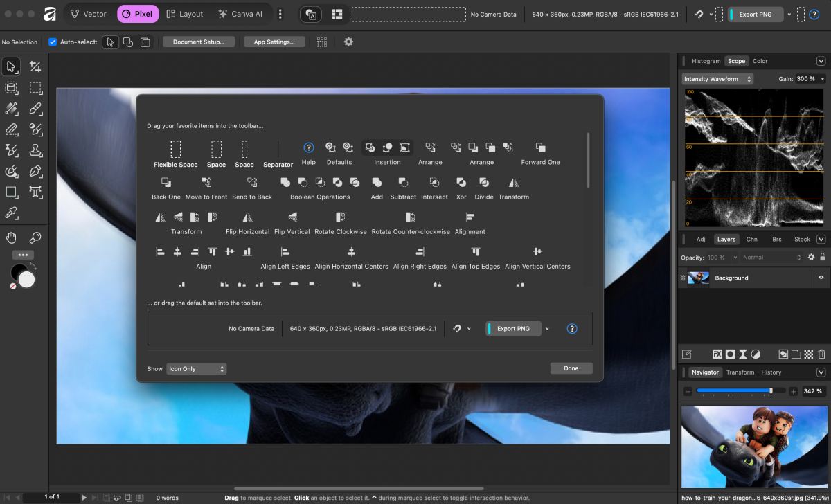Hide the Background layer
The width and height of the screenshot is (831, 504).
(x=821, y=278)
